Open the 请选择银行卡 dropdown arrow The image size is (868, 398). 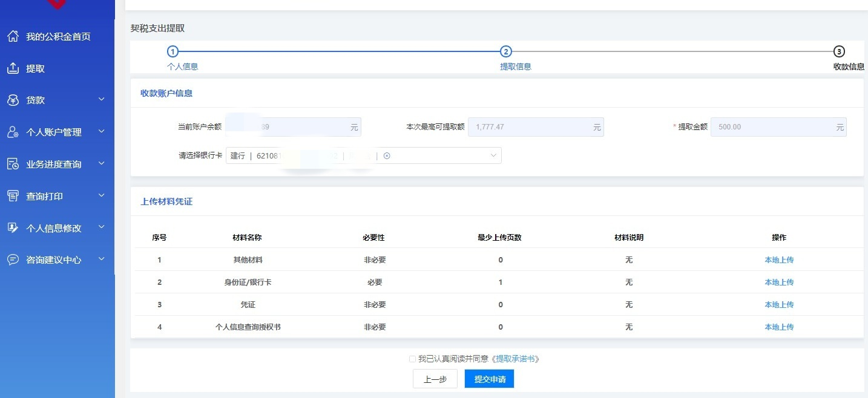click(x=493, y=156)
